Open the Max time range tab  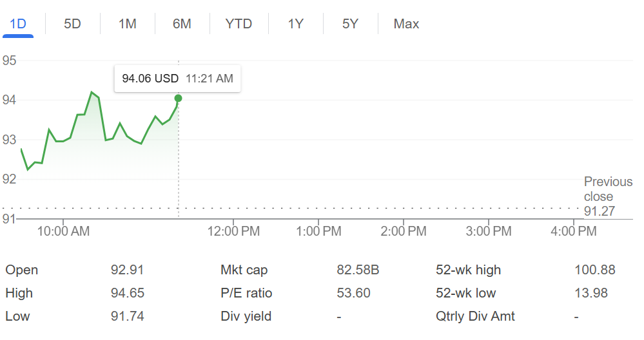click(406, 24)
